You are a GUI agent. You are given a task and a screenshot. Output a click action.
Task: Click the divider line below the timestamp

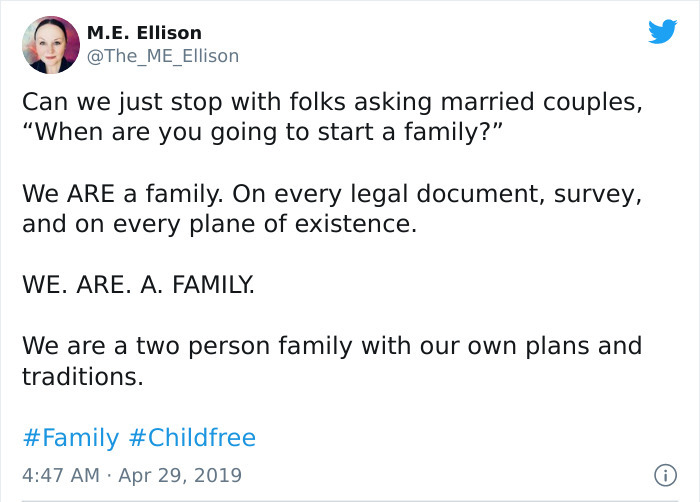[x=350, y=501]
